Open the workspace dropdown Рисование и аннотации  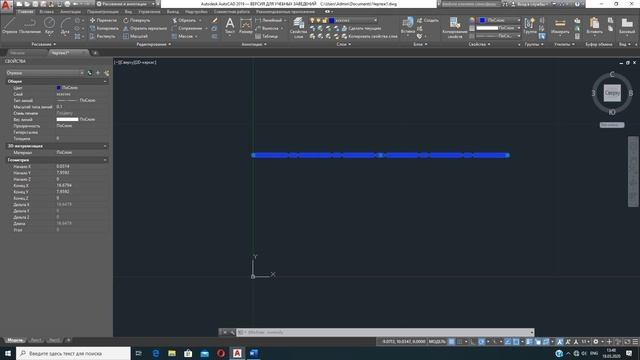pos(127,4)
